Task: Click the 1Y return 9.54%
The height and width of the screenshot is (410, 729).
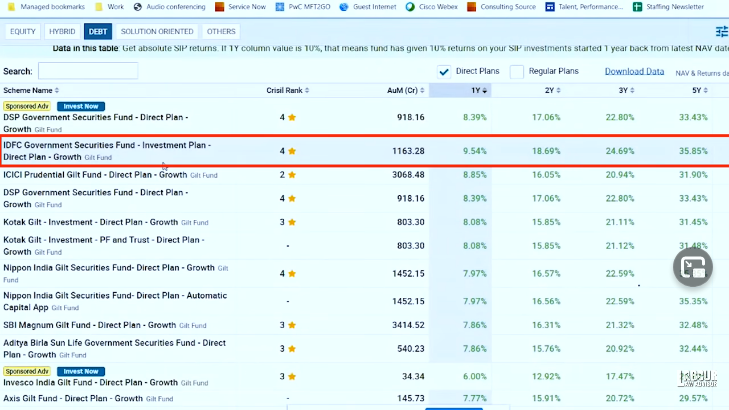Action: tap(475, 151)
